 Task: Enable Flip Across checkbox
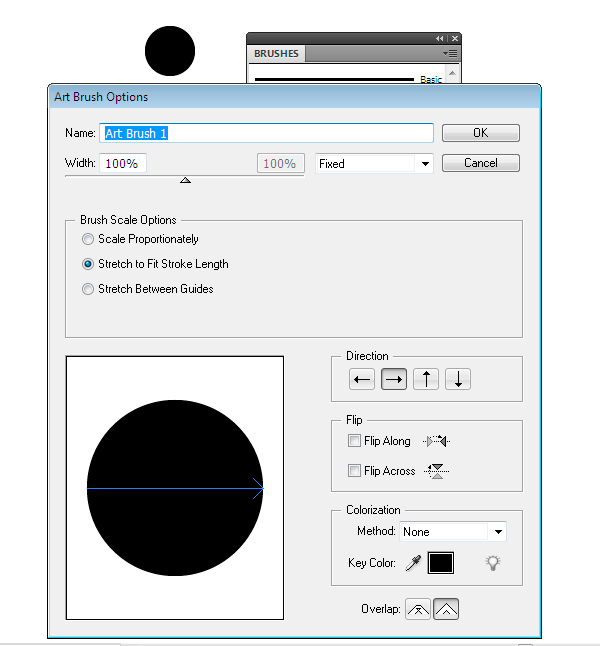coord(354,470)
